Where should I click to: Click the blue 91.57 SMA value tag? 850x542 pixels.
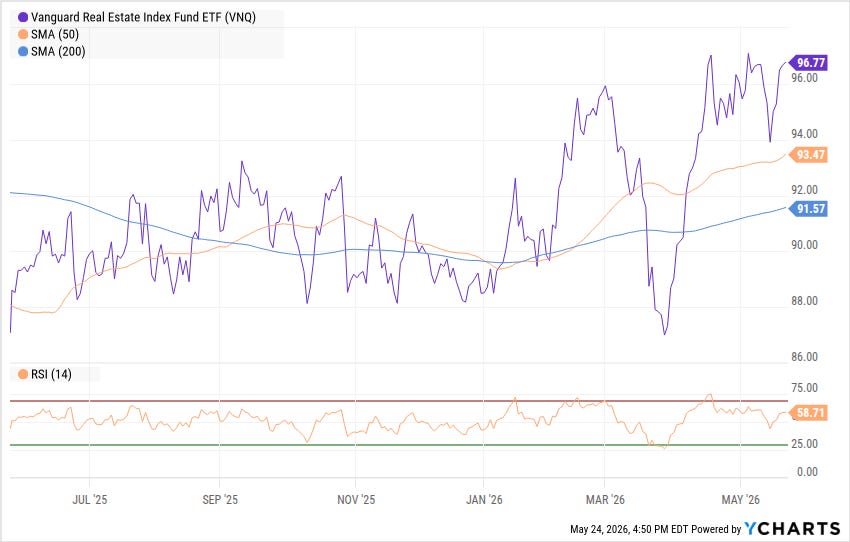tap(808, 209)
